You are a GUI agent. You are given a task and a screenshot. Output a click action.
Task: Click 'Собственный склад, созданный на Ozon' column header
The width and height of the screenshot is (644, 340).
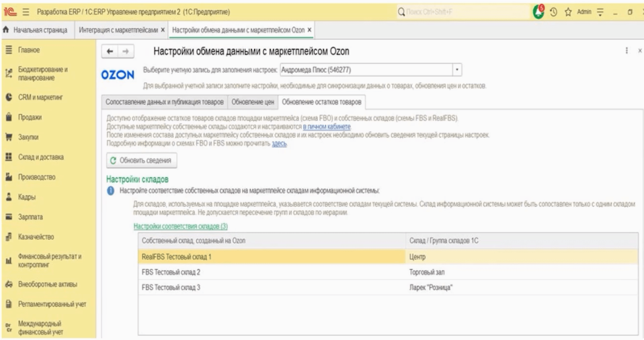[272, 241]
